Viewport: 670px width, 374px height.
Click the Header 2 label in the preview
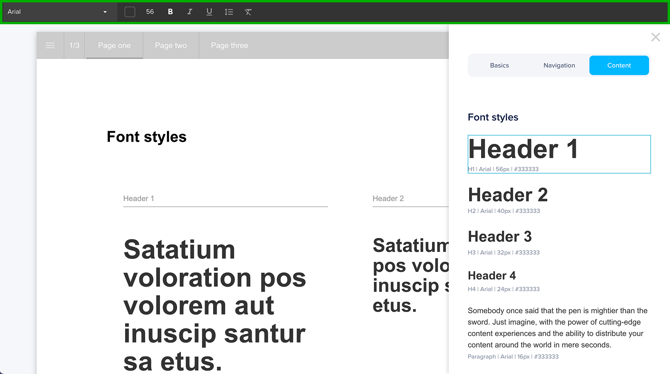click(388, 198)
